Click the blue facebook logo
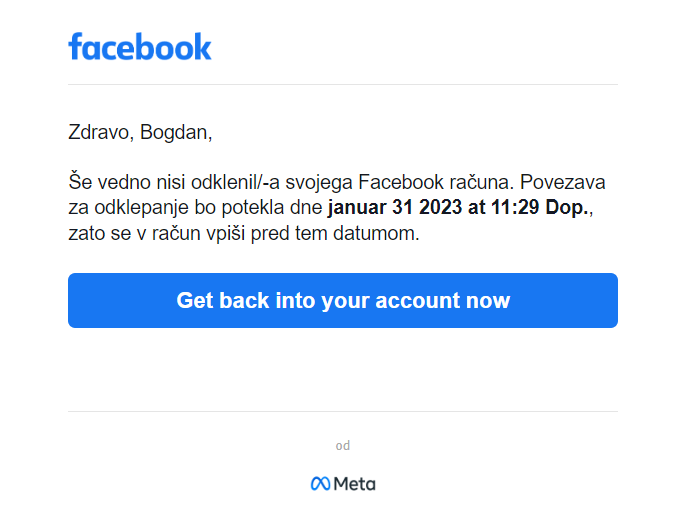Viewport: 699px width, 518px height. pyautogui.click(x=140, y=46)
